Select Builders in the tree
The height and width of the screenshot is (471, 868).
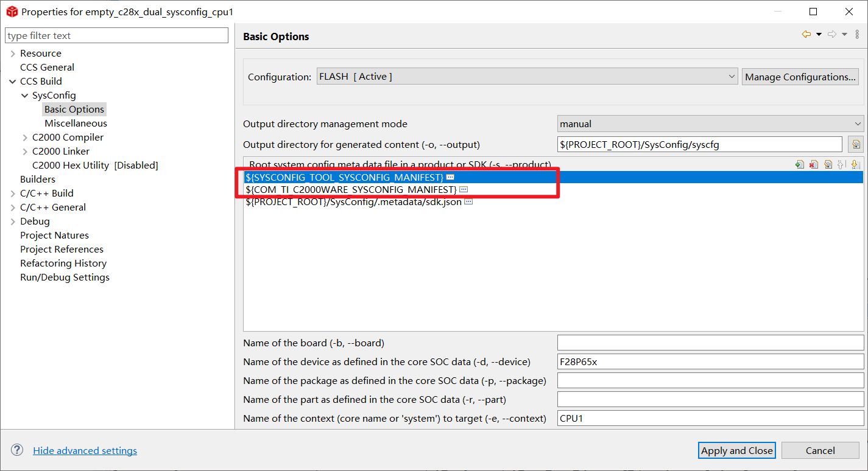click(x=38, y=180)
